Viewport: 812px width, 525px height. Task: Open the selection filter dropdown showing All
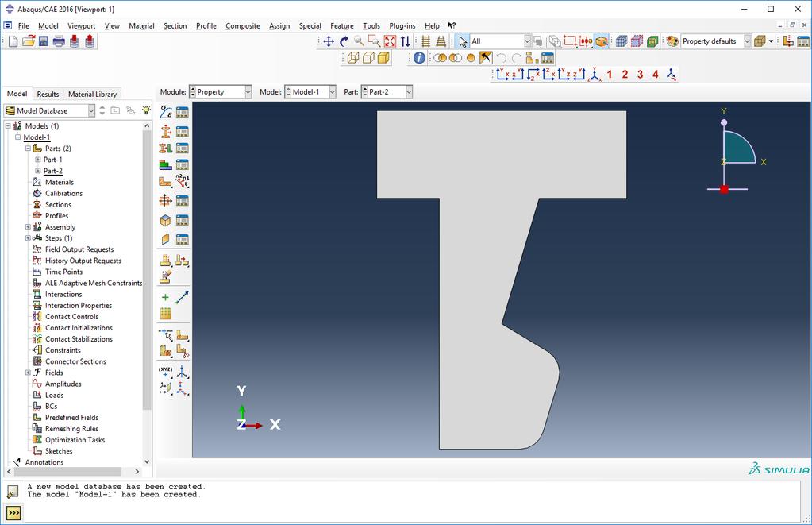(501, 41)
